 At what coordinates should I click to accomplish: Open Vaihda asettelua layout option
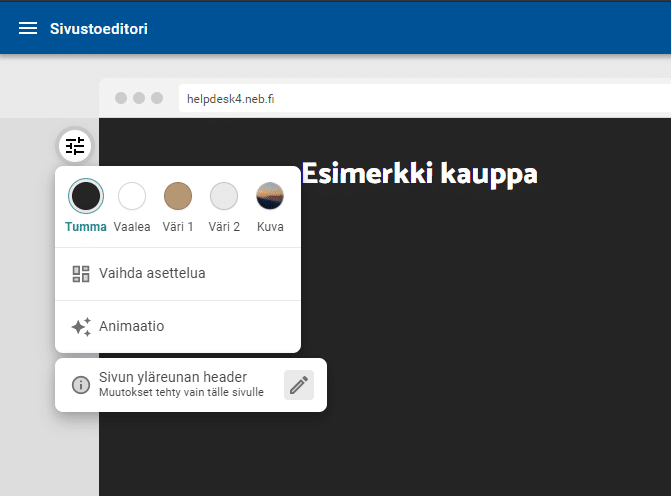tap(152, 273)
